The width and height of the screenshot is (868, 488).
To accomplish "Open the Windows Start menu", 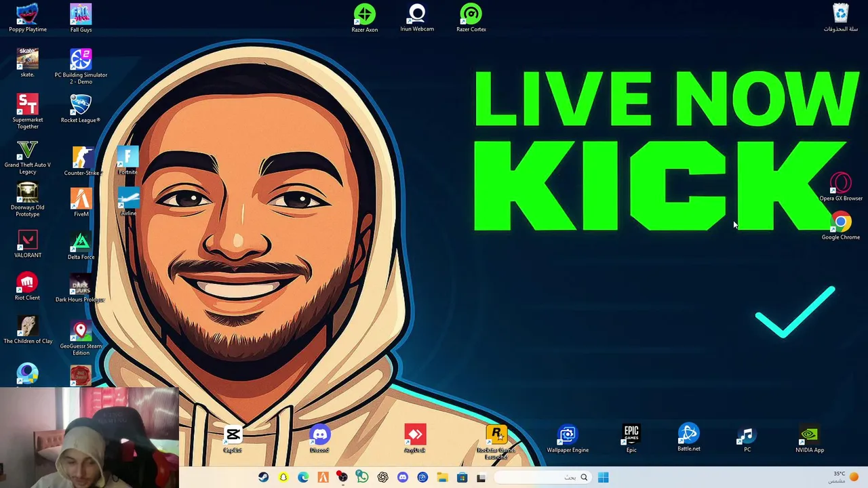I will coord(603,478).
